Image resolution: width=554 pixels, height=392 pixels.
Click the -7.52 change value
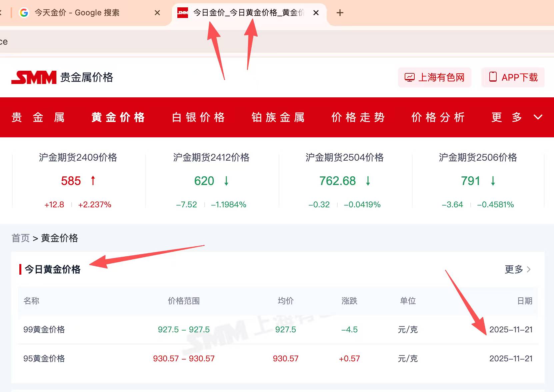pos(187,205)
